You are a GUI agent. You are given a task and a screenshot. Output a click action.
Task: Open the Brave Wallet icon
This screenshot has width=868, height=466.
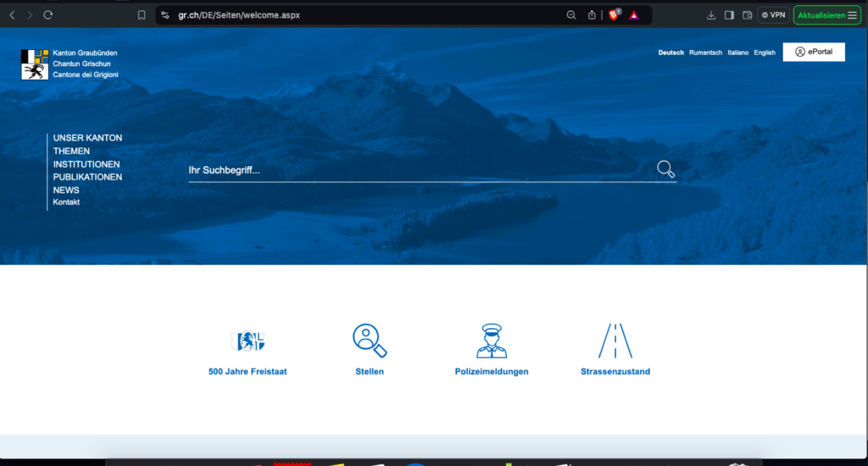[748, 15]
